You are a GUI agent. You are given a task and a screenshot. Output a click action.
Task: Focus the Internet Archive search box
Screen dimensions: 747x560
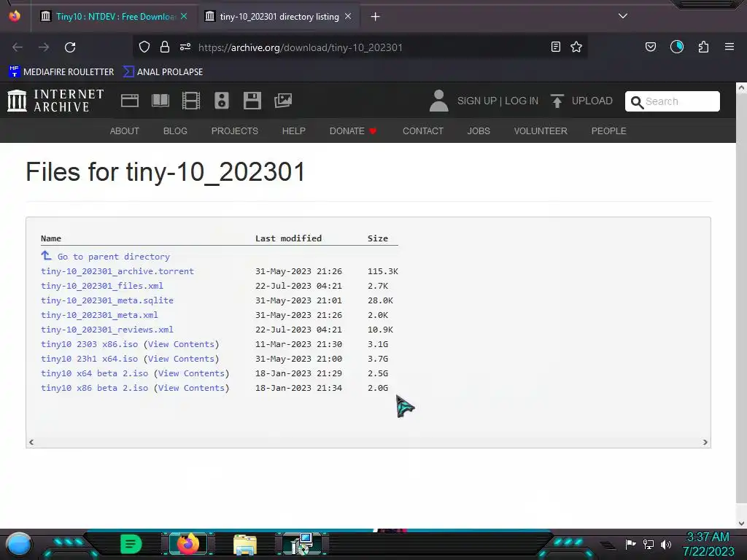[x=672, y=101]
